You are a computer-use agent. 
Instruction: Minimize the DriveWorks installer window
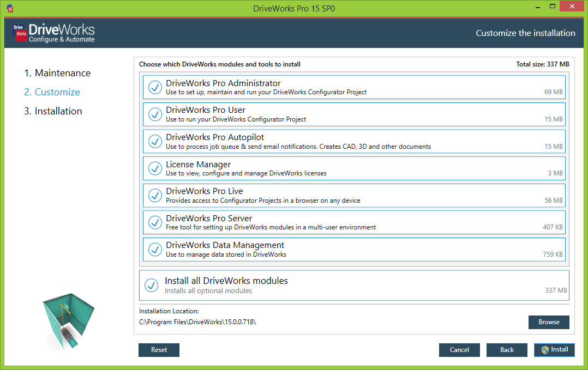[x=538, y=7]
